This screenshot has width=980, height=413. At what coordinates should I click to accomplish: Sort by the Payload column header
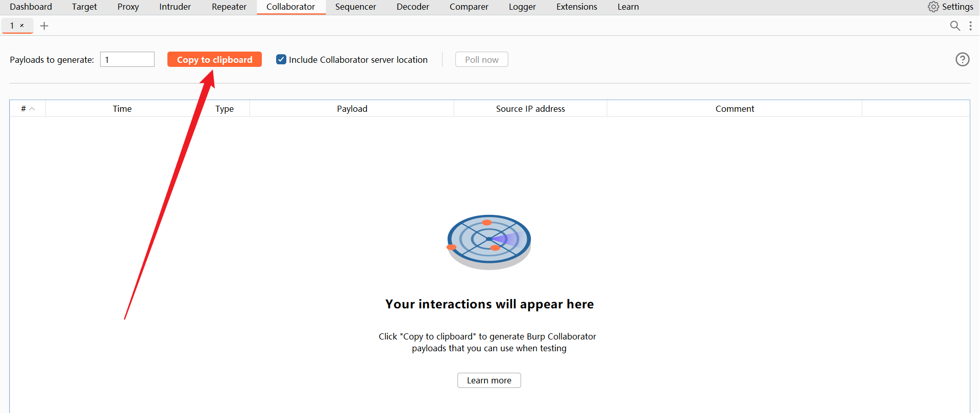coord(352,109)
